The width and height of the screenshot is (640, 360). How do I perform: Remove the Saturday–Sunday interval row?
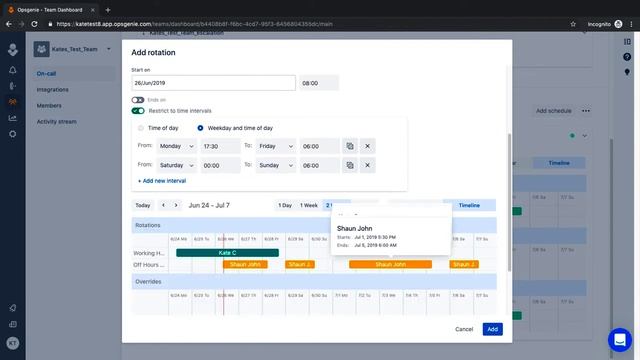click(x=367, y=165)
